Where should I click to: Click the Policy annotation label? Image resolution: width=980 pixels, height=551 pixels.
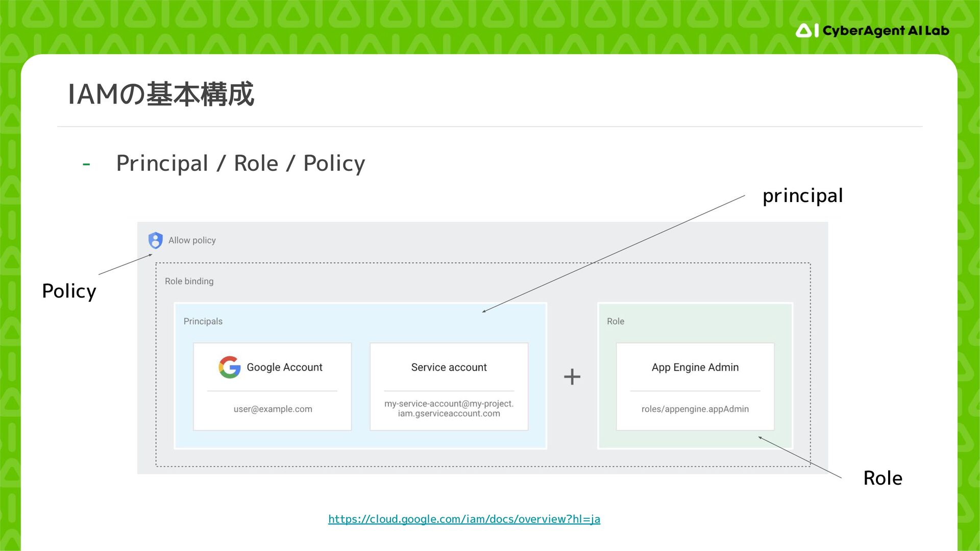point(69,291)
